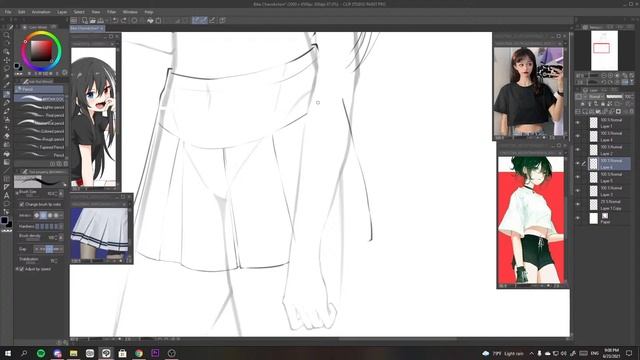This screenshot has width=640, height=360.
Task: Choose the Real pencil sub tool
Action: click(x=40, y=115)
